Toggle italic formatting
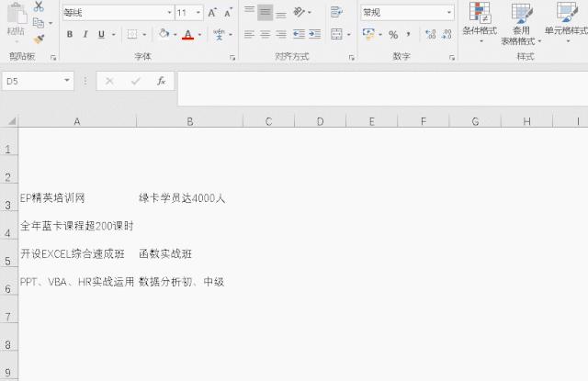The image size is (588, 381). click(x=85, y=35)
